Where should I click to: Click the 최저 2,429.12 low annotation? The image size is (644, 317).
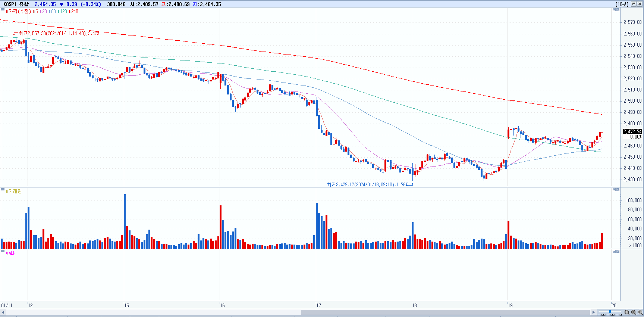pos(367,184)
